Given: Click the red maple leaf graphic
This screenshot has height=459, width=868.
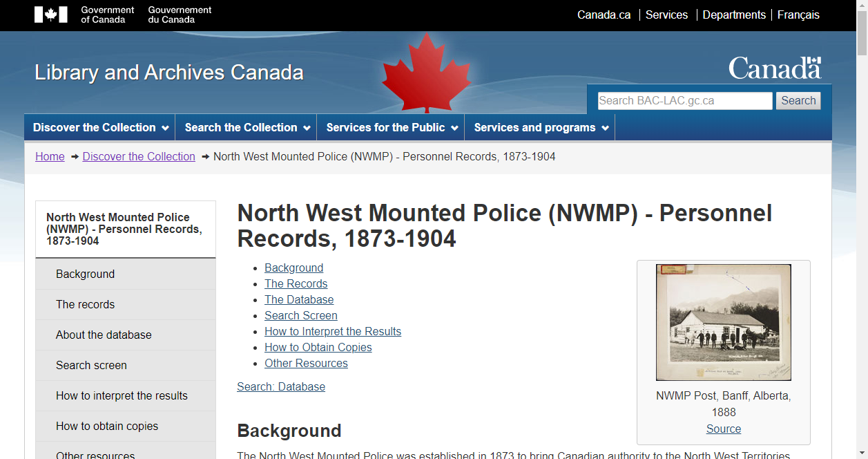Looking at the screenshot, I should [427, 71].
